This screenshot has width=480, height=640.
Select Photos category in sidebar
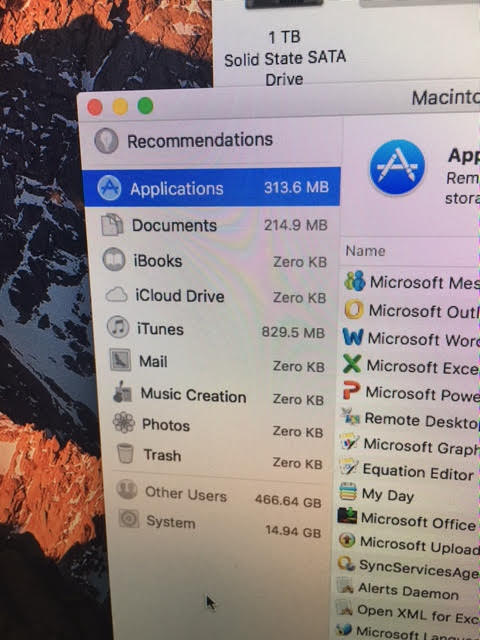pyautogui.click(x=218, y=427)
